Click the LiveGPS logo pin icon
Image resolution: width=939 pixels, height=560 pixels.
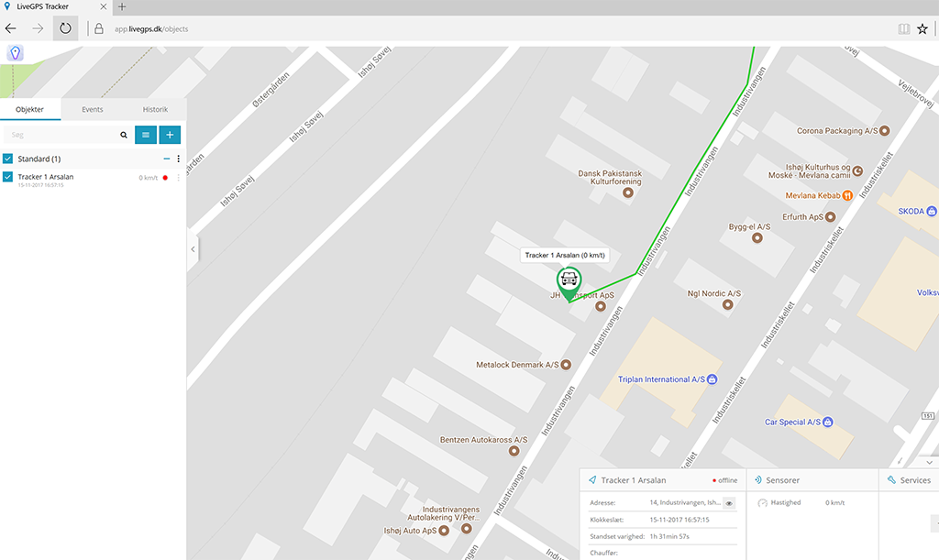tap(16, 53)
